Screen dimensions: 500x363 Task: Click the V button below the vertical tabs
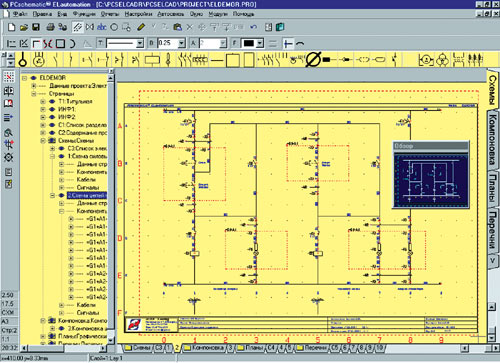pyautogui.click(x=492, y=260)
